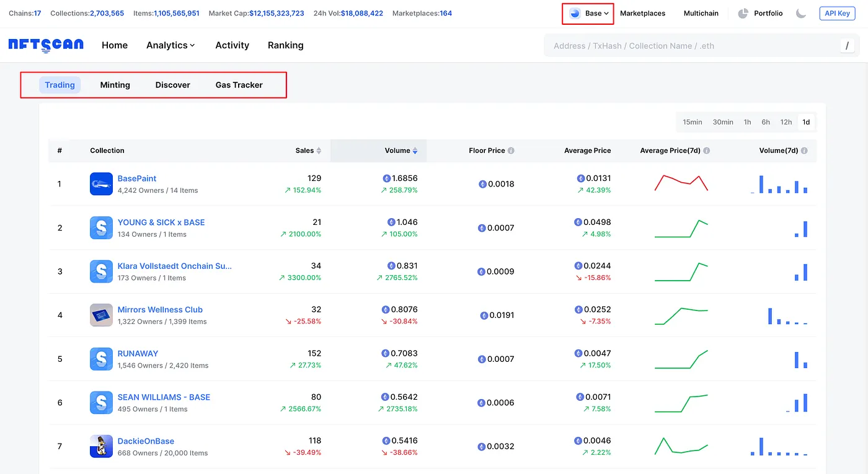The height and width of the screenshot is (474, 868).
Task: Sort by the Sales column arrows
Action: click(319, 151)
